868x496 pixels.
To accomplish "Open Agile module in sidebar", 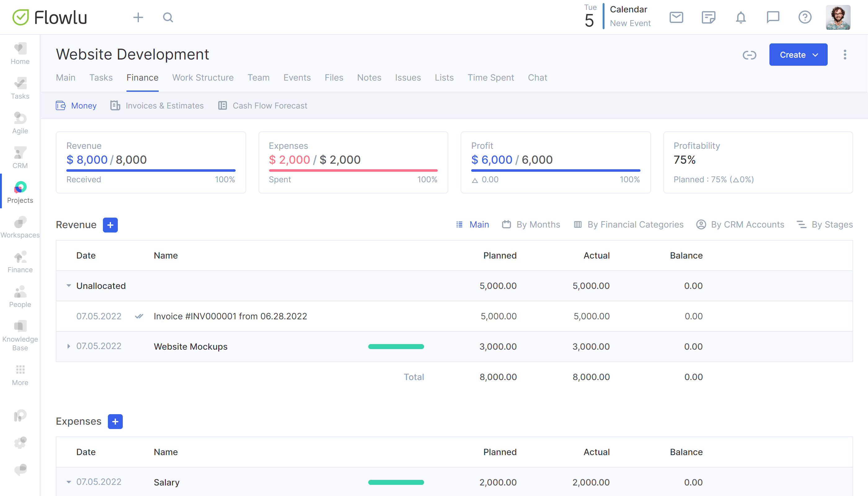I will 20,123.
